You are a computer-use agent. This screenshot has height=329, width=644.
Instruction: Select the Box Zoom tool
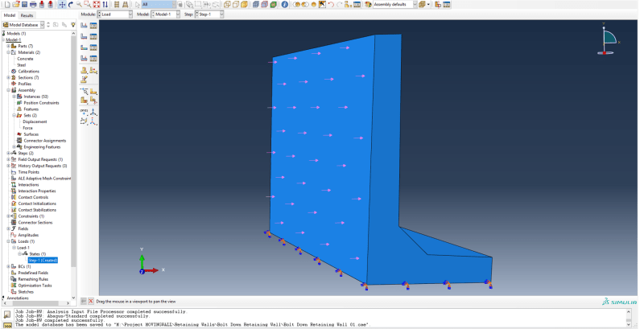click(x=88, y=5)
